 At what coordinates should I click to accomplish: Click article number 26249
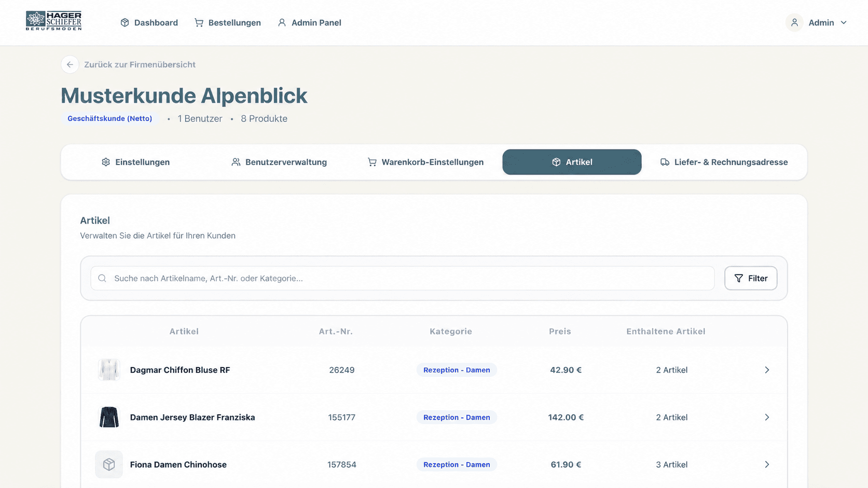342,370
